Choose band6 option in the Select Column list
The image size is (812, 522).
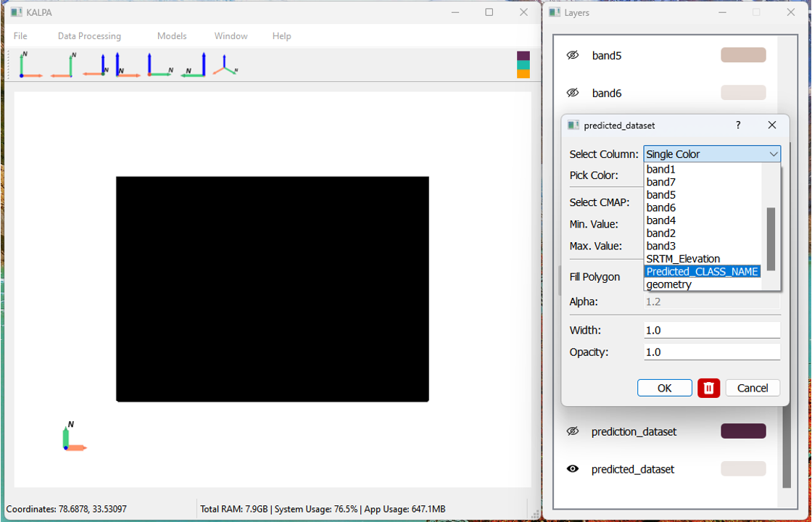click(703, 207)
